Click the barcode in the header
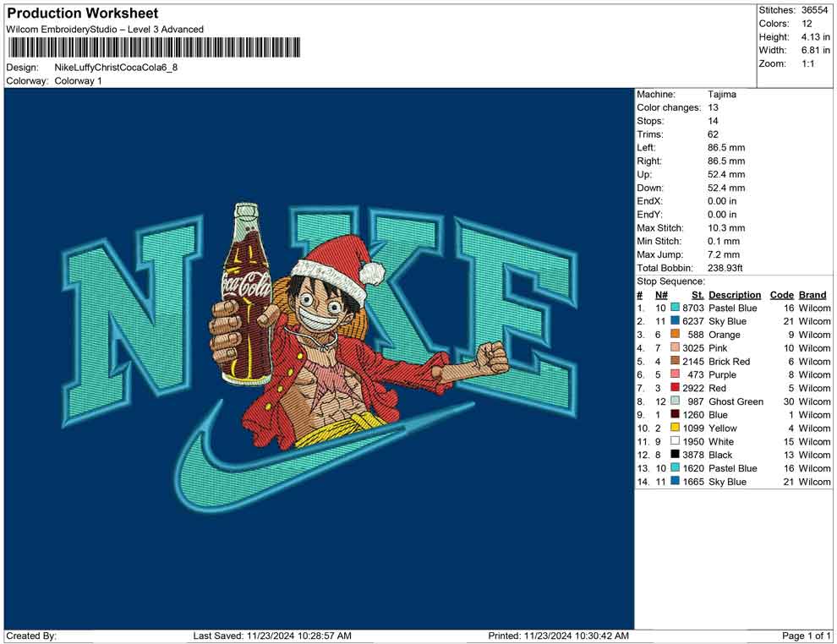The width and height of the screenshot is (837, 644). pos(154,47)
